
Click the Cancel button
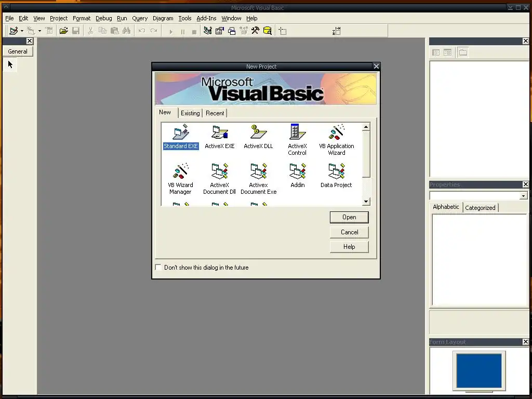[x=349, y=232]
